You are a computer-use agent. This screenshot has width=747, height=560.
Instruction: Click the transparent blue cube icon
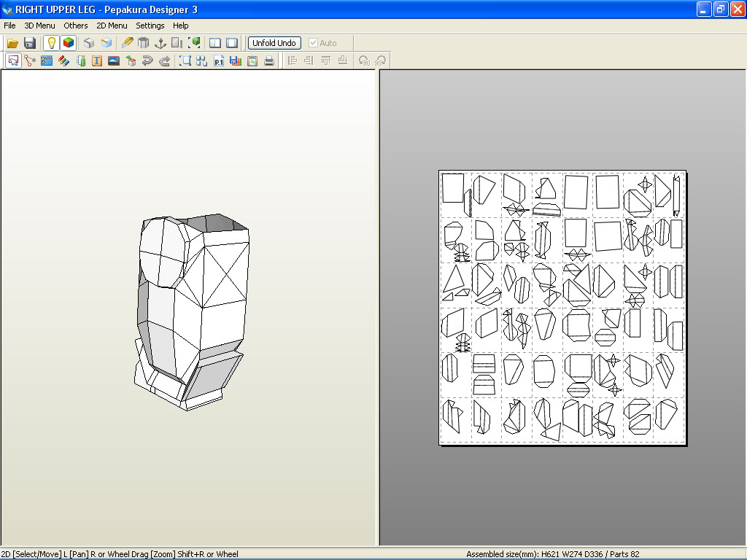click(106, 43)
